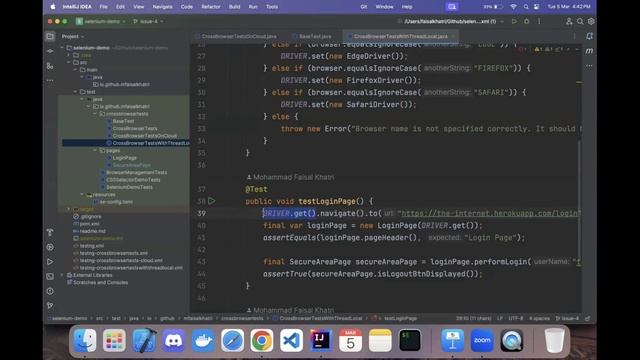This screenshot has height=360, width=640.
Task: Open the Project tool window icon
Action: tap(50, 36)
